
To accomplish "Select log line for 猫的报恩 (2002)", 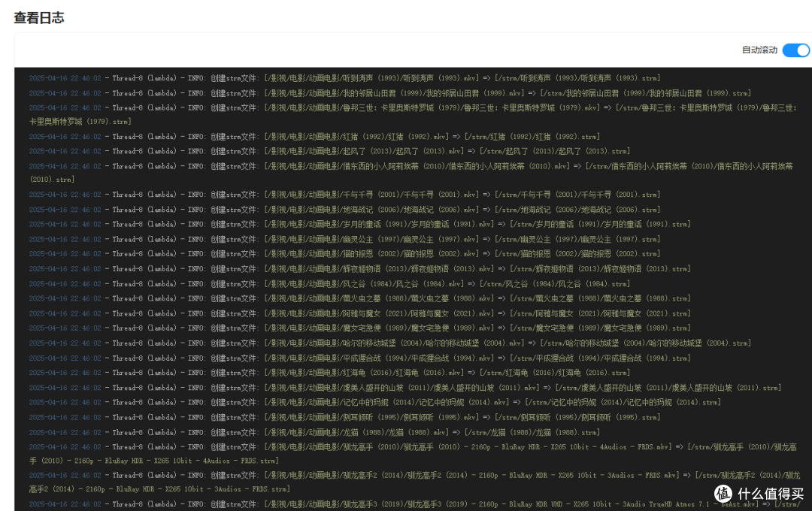I will coord(345,254).
